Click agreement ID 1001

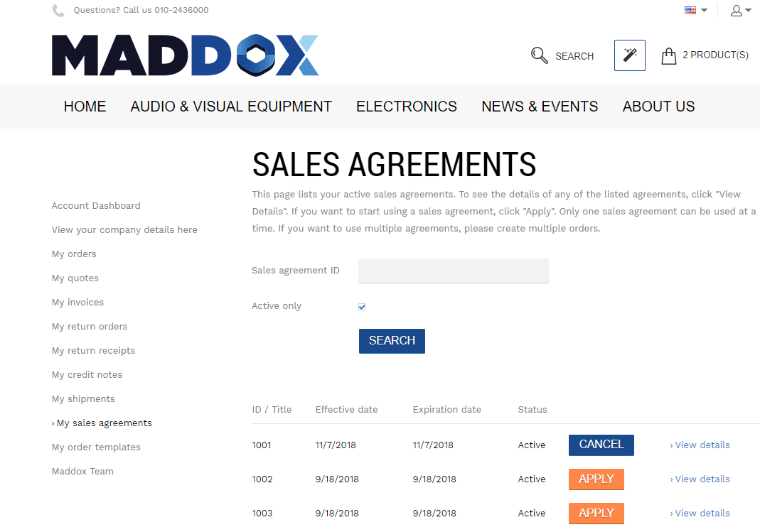pos(262,445)
